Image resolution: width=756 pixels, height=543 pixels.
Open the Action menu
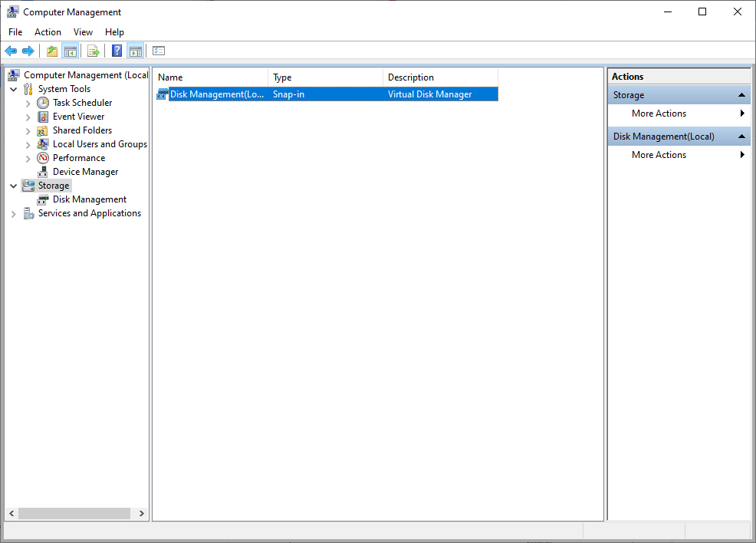point(48,32)
